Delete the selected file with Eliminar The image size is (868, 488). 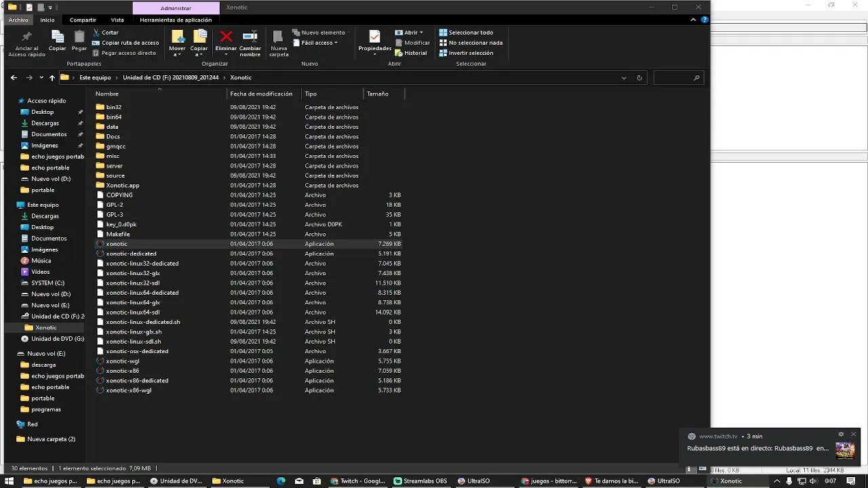[226, 42]
